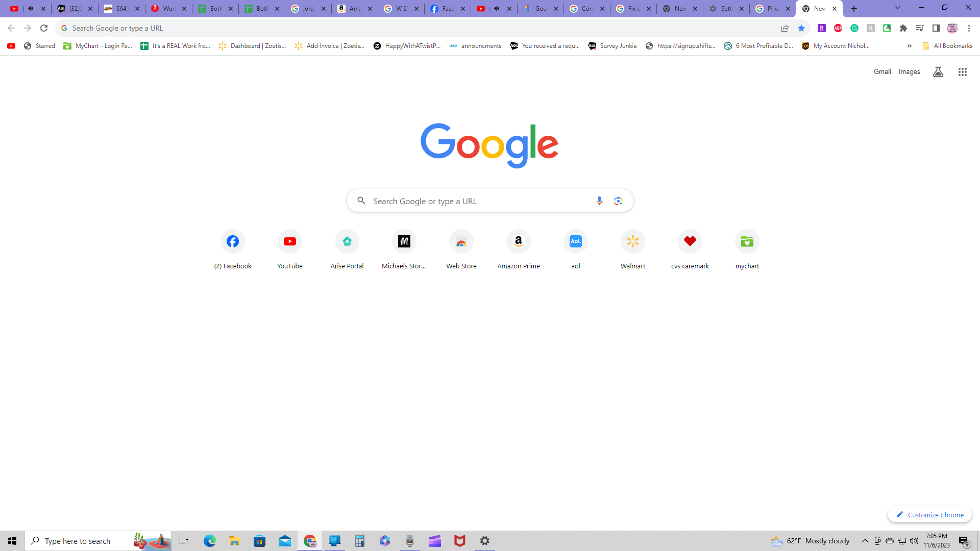Search by image with Google Lens

pyautogui.click(x=618, y=201)
